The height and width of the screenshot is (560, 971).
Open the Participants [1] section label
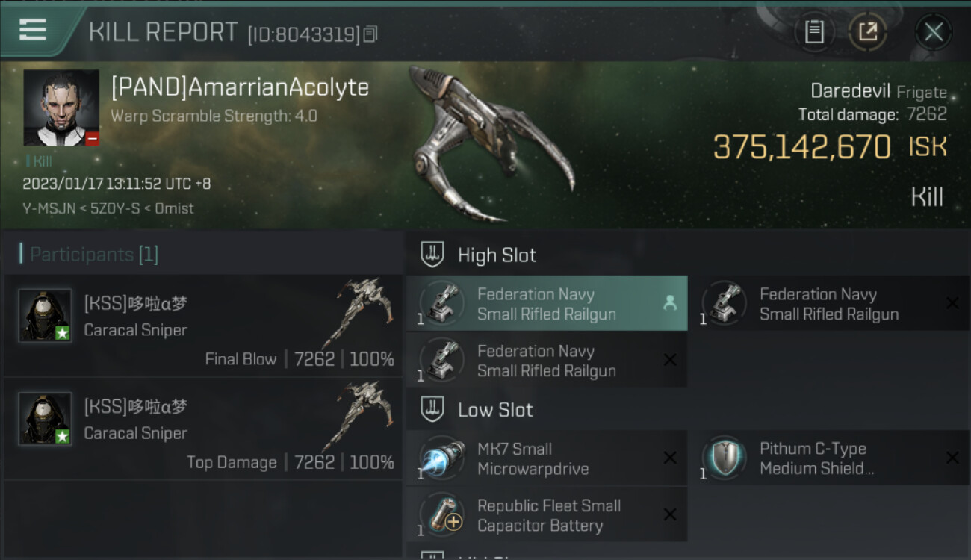pos(94,255)
